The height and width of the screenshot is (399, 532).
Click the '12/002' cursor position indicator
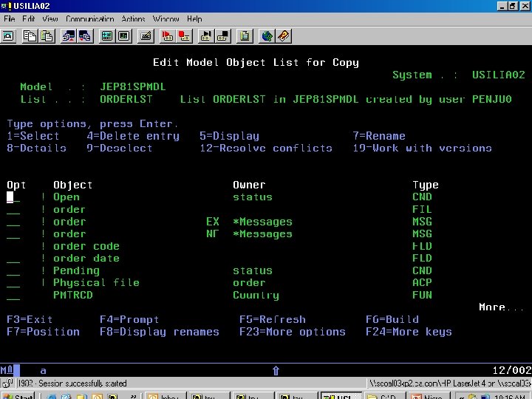[512, 370]
